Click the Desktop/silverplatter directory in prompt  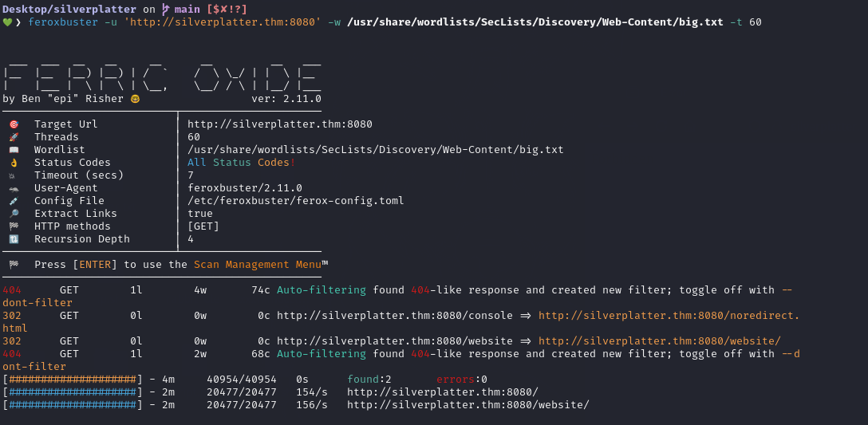click(69, 10)
